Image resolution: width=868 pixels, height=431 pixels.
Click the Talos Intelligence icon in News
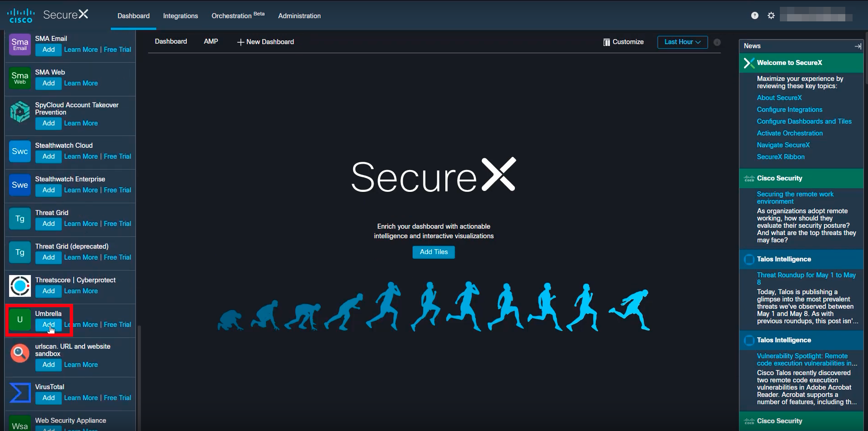click(x=749, y=259)
